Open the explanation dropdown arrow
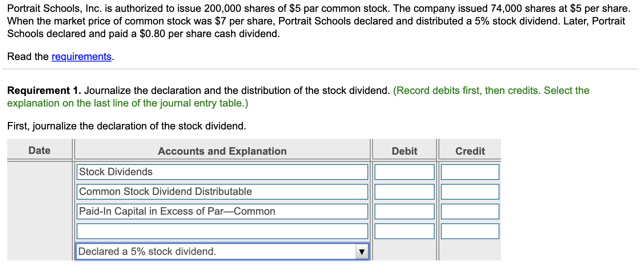This screenshot has height=277, width=644. (x=362, y=252)
